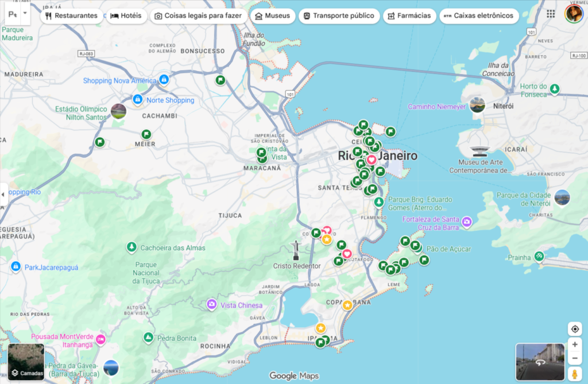Click the Prainha beach pin

[539, 257]
